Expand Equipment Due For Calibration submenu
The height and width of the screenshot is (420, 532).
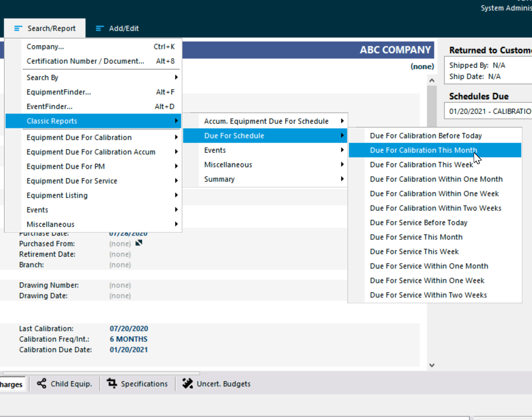[93, 137]
